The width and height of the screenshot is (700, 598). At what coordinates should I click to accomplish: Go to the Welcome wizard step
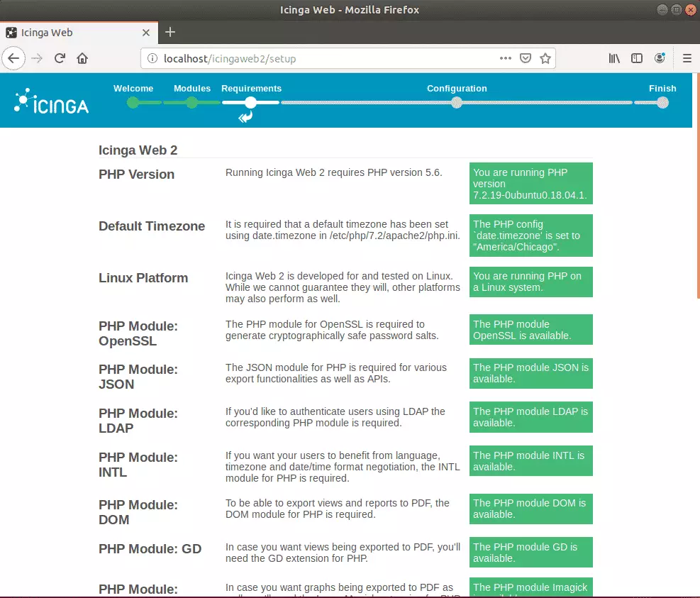coord(133,103)
